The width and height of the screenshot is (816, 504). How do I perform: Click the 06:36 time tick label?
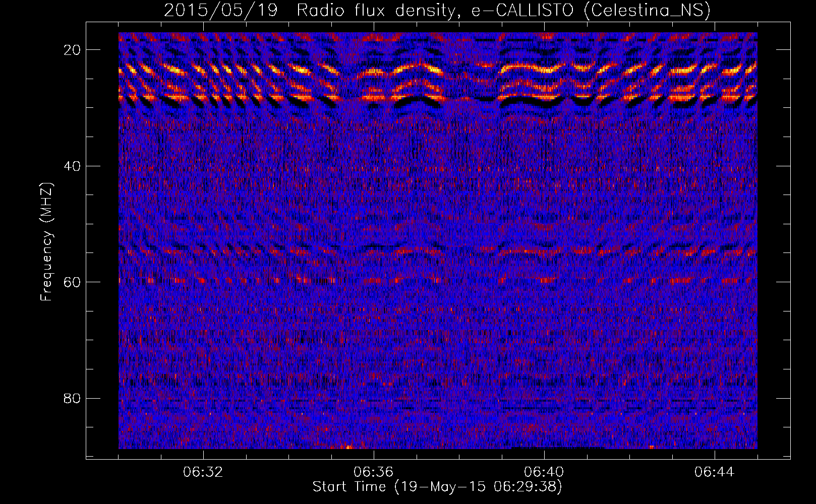coord(374,472)
